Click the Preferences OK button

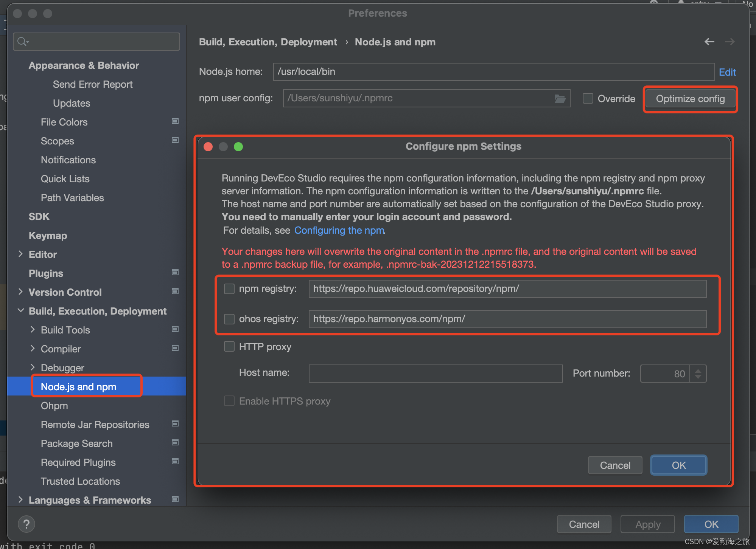pos(711,524)
